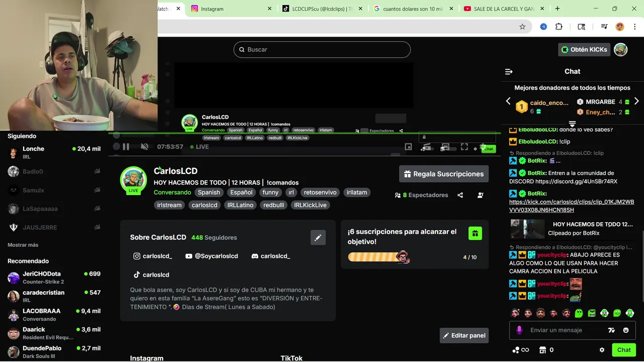The image size is (644, 362).
Task: Click the green Chat send button
Action: (x=624, y=350)
